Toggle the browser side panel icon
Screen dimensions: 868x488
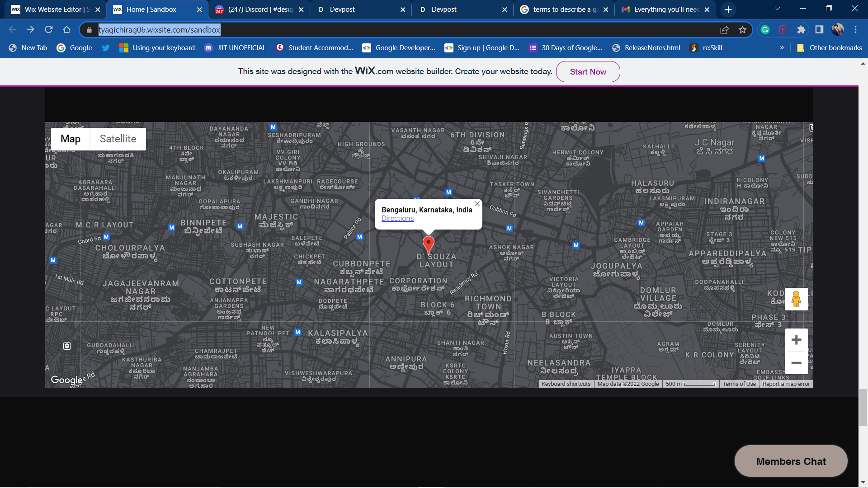tap(819, 30)
